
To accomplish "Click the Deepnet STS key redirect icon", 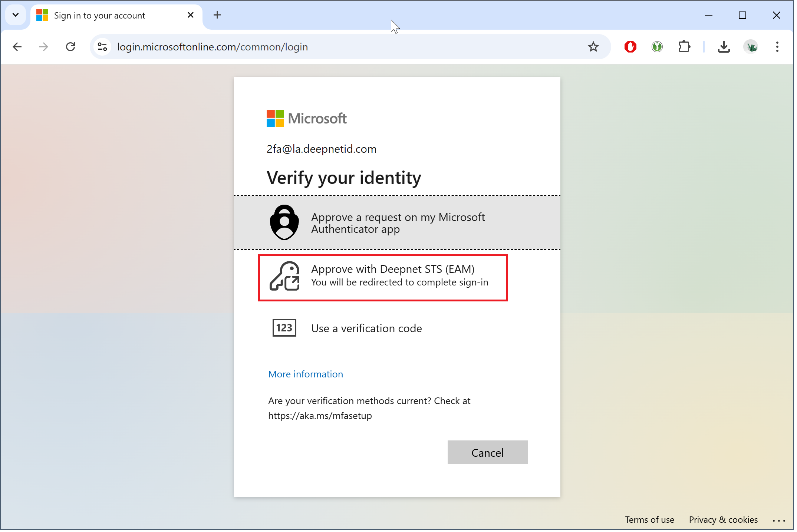I will [x=285, y=277].
